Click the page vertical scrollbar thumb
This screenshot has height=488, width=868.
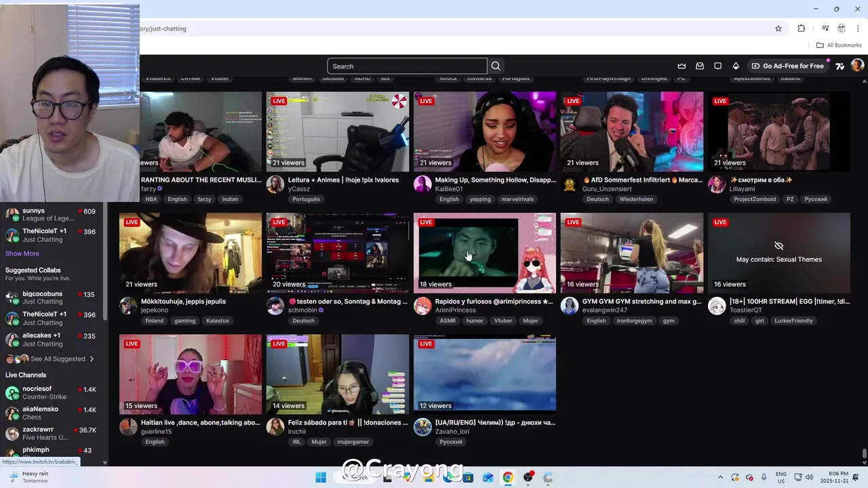(x=864, y=454)
